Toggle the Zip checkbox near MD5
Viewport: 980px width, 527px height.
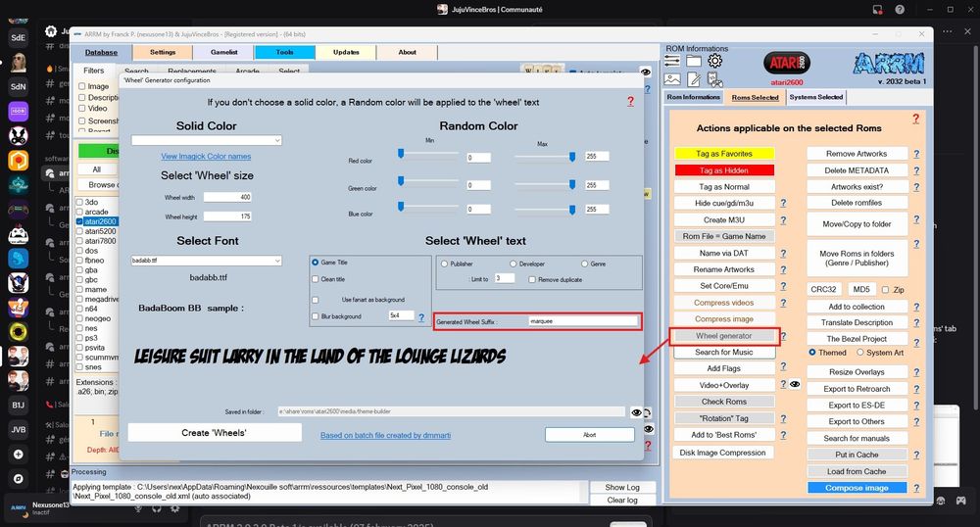point(885,290)
